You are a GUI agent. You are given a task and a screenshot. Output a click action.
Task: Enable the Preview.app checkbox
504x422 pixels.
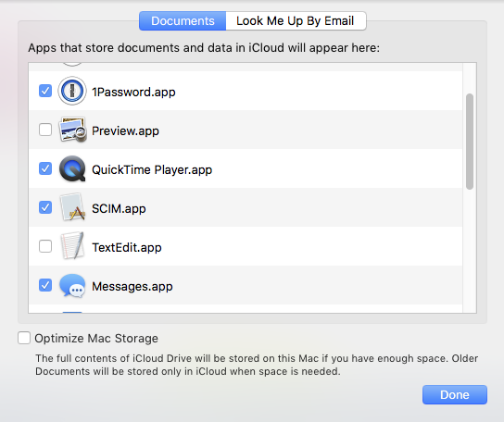point(45,130)
